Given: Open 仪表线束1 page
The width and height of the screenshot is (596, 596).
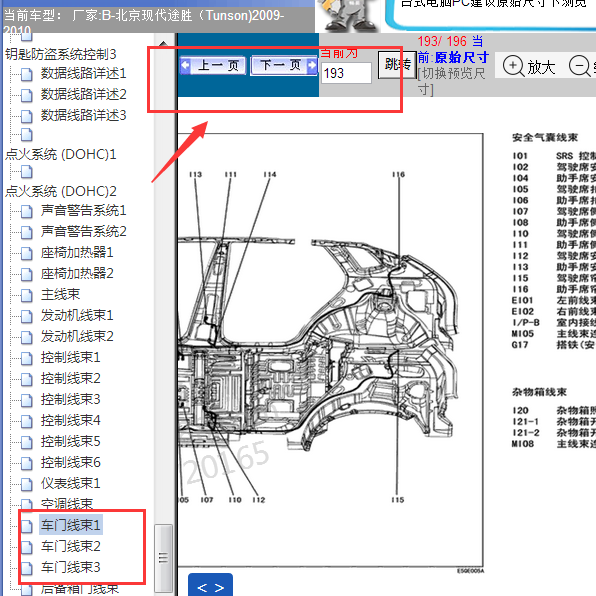Looking at the screenshot, I should (x=70, y=483).
